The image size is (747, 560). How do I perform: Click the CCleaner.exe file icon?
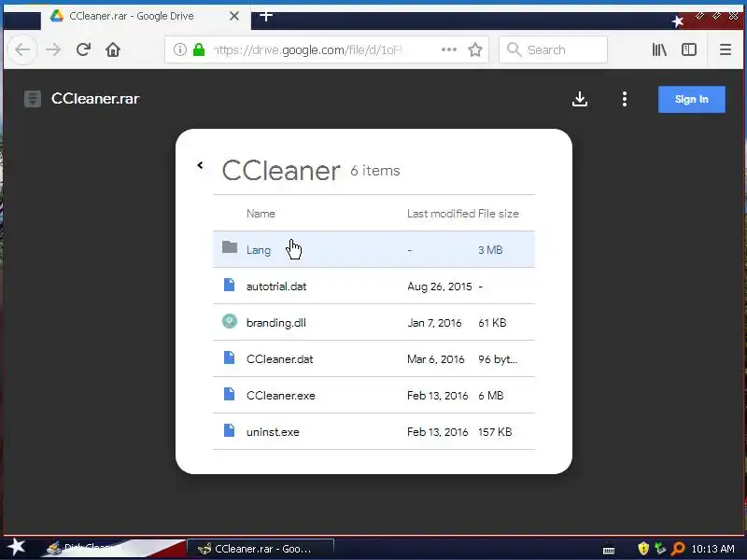pos(229,394)
